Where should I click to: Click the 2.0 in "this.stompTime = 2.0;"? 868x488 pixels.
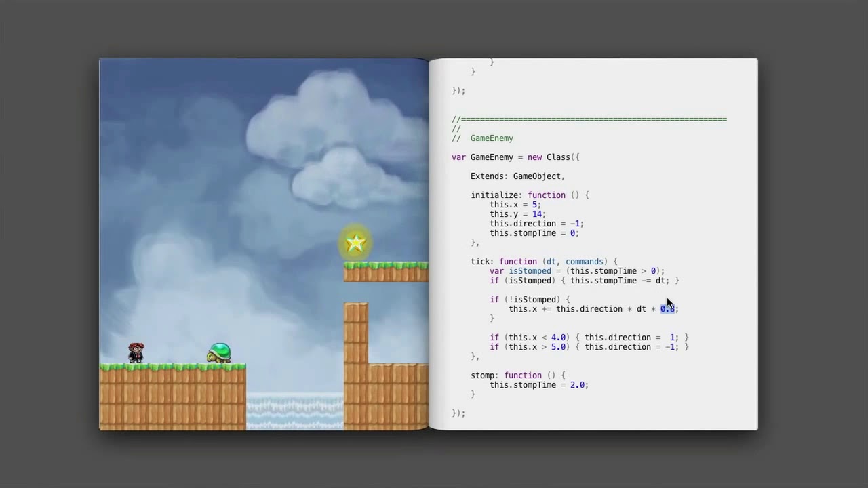577,385
